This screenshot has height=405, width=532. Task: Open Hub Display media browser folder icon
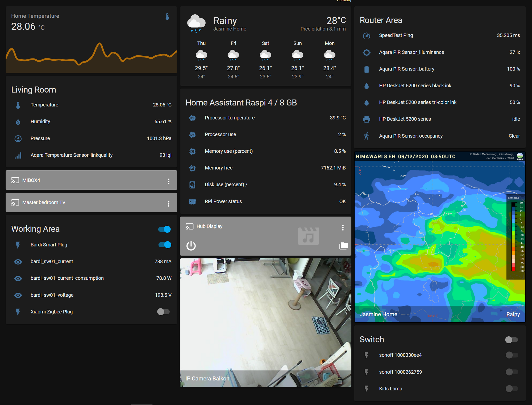343,246
